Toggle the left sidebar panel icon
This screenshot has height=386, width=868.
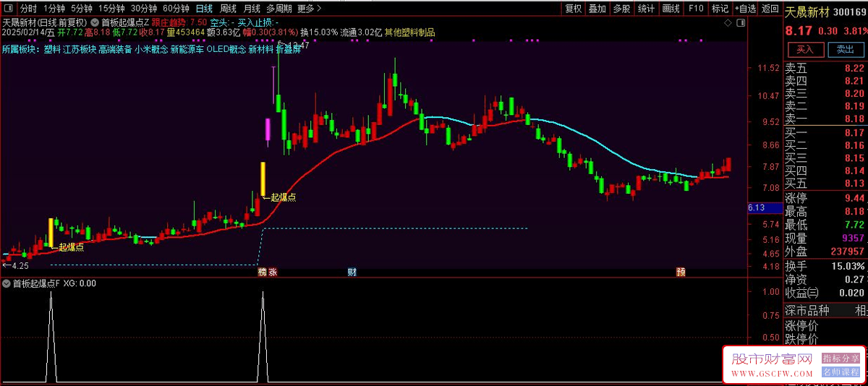point(7,9)
